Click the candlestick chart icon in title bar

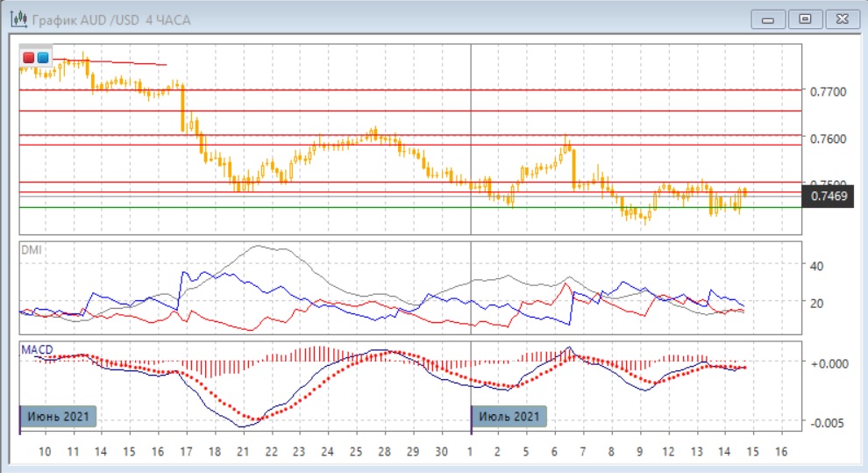(x=16, y=19)
